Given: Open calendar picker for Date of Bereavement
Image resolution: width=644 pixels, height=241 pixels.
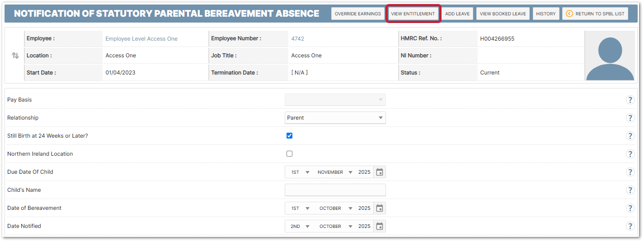Looking at the screenshot, I should pos(380,208).
